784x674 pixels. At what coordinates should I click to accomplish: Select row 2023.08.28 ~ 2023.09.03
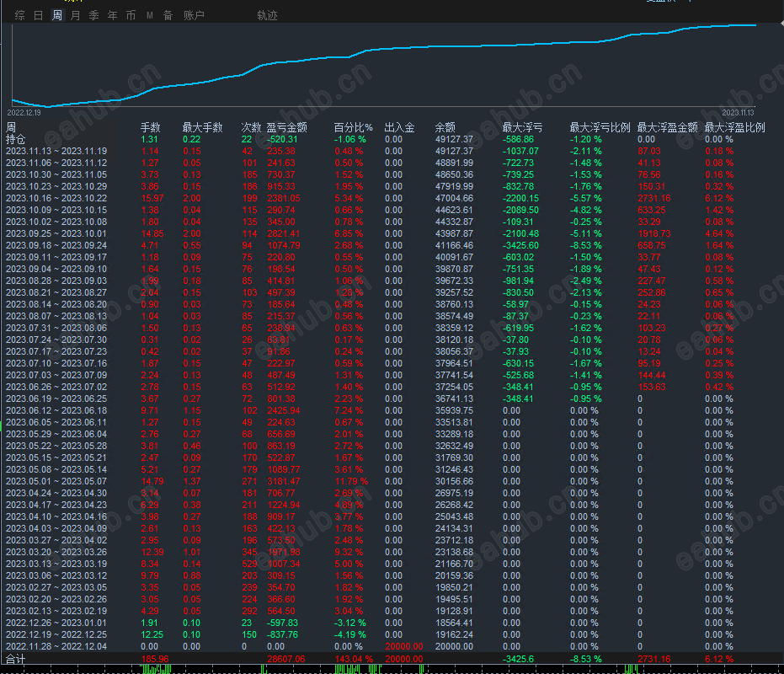(392, 281)
